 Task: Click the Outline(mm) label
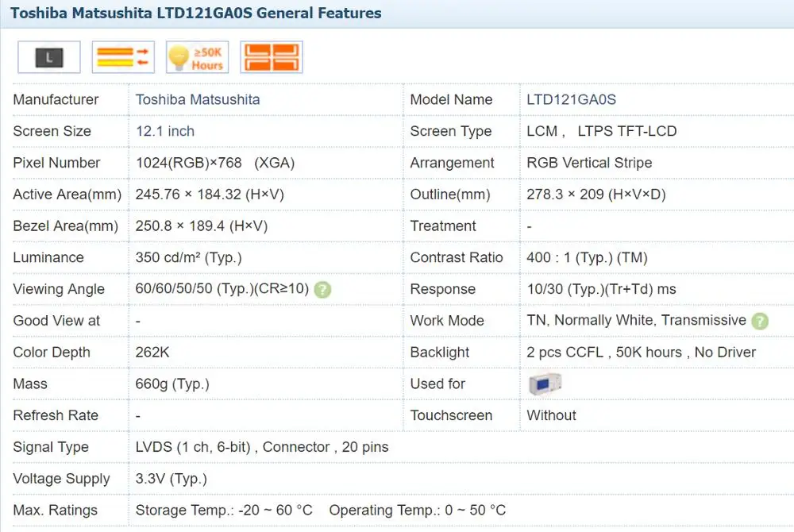450,195
